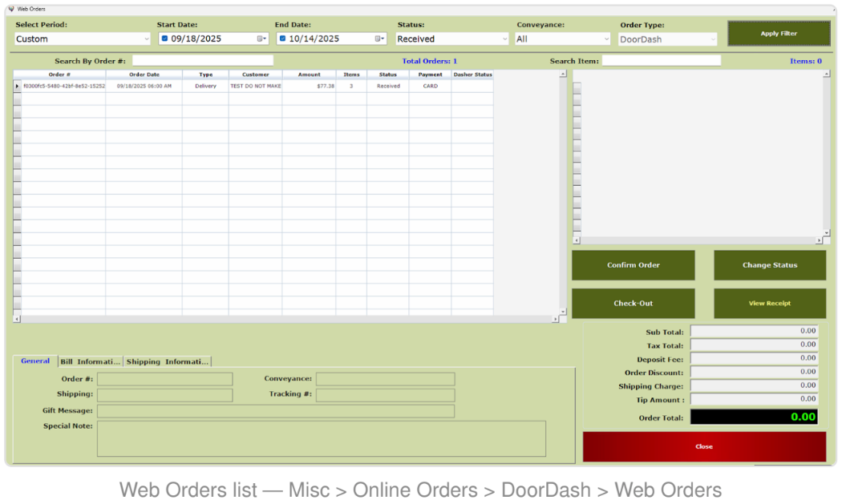Screen dimensions: 842x504
Task: Click the Delivery type cell
Action: 205,86
